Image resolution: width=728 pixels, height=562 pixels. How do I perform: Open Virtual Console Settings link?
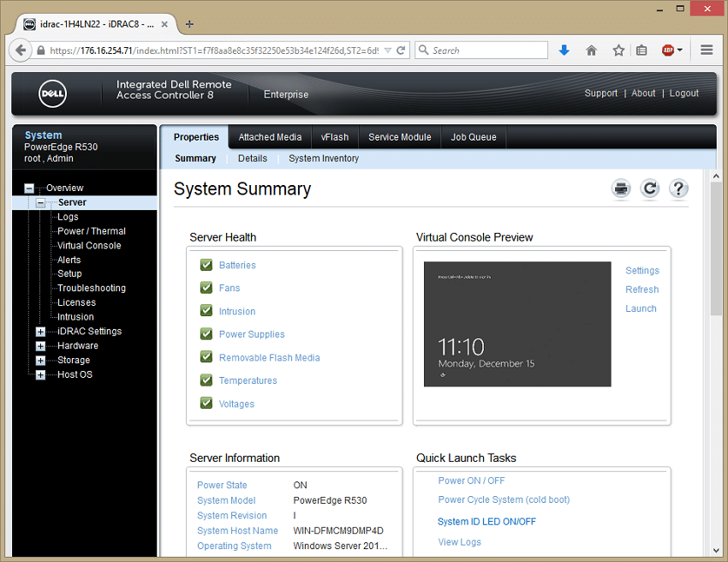[642, 271]
